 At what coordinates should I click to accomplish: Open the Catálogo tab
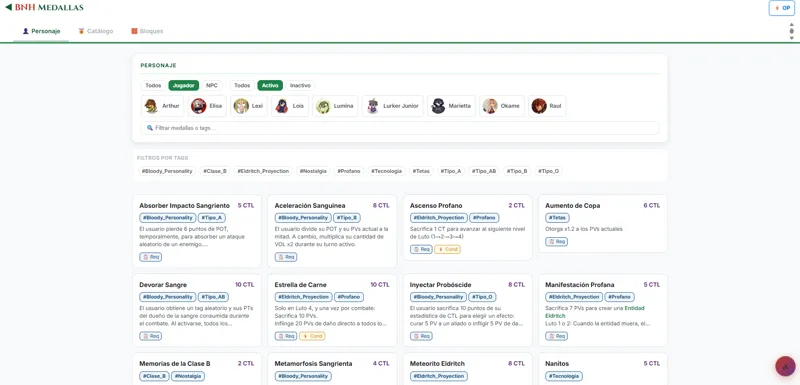[95, 31]
